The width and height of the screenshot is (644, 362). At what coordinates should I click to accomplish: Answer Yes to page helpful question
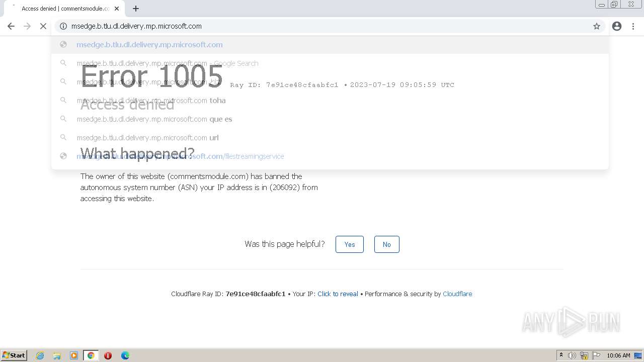coord(350,244)
